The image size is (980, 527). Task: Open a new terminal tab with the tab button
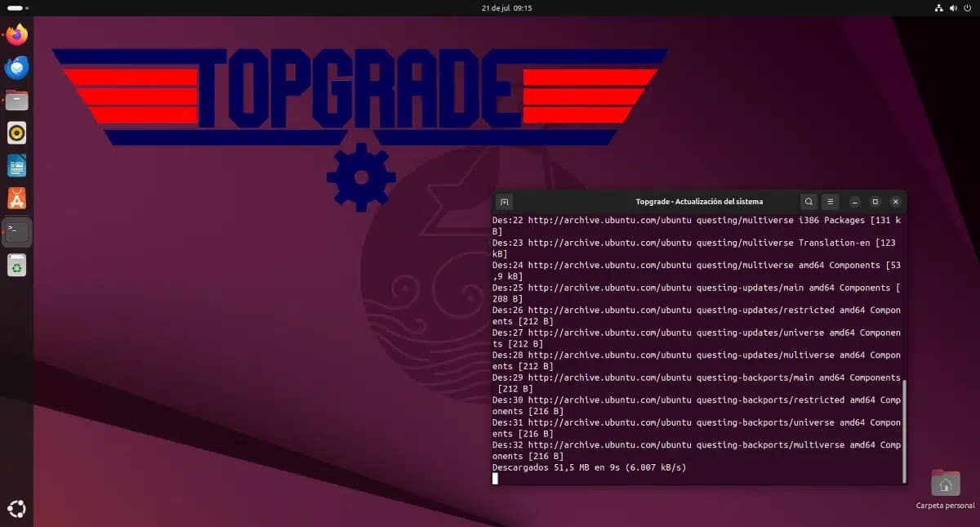click(x=504, y=202)
